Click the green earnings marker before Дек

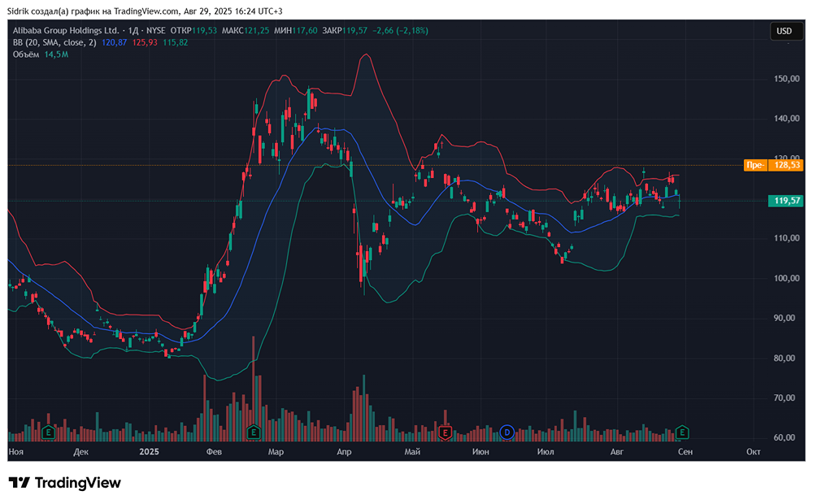tap(48, 432)
